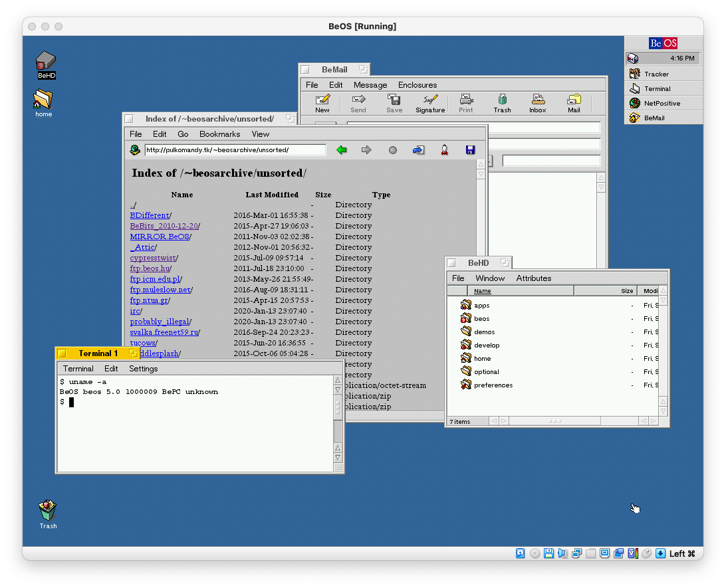The height and width of the screenshot is (588, 726).
Task: Sort BeHD files by Name column header
Action: coord(521,291)
